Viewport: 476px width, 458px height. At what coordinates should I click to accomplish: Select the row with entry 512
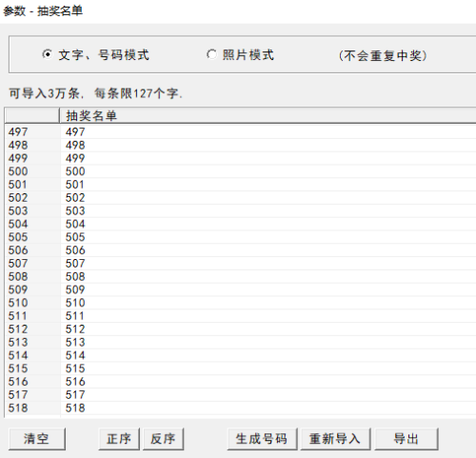pyautogui.click(x=240, y=329)
